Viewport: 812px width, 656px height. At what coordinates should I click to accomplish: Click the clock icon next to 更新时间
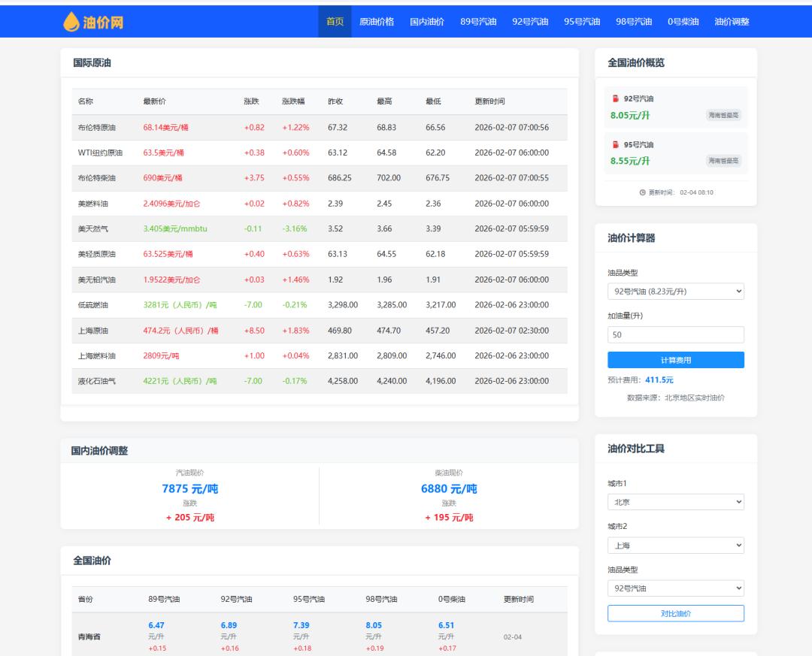(x=642, y=192)
